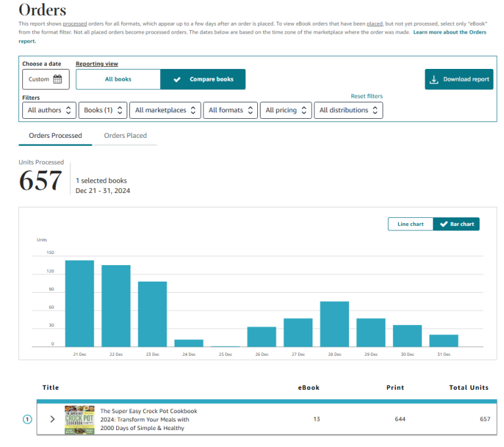Image resolution: width=504 pixels, height=447 pixels.
Task: Click the Crock Pot Cookbook cover thumbnail
Action: click(79, 419)
